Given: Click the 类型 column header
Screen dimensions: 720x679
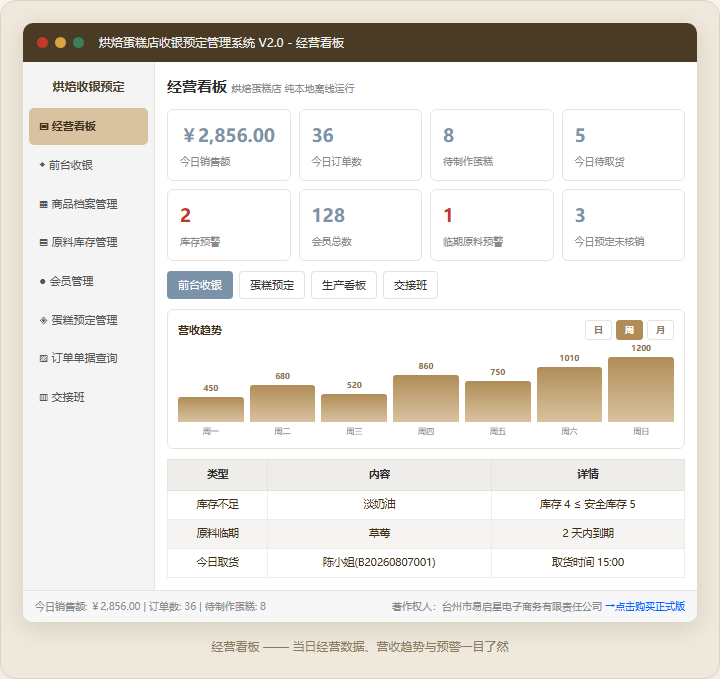Looking at the screenshot, I should pyautogui.click(x=218, y=475).
